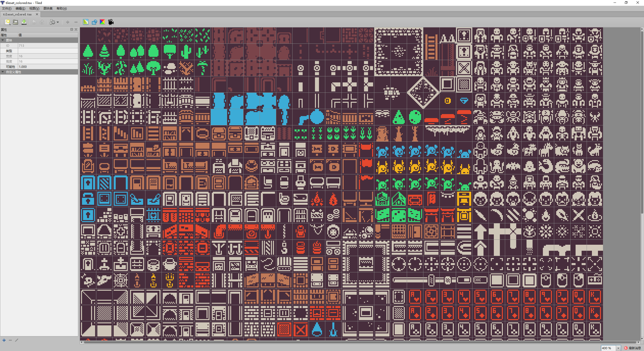Click the Add tiles plus toolbar icon
644x351 pixels.
(x=68, y=22)
